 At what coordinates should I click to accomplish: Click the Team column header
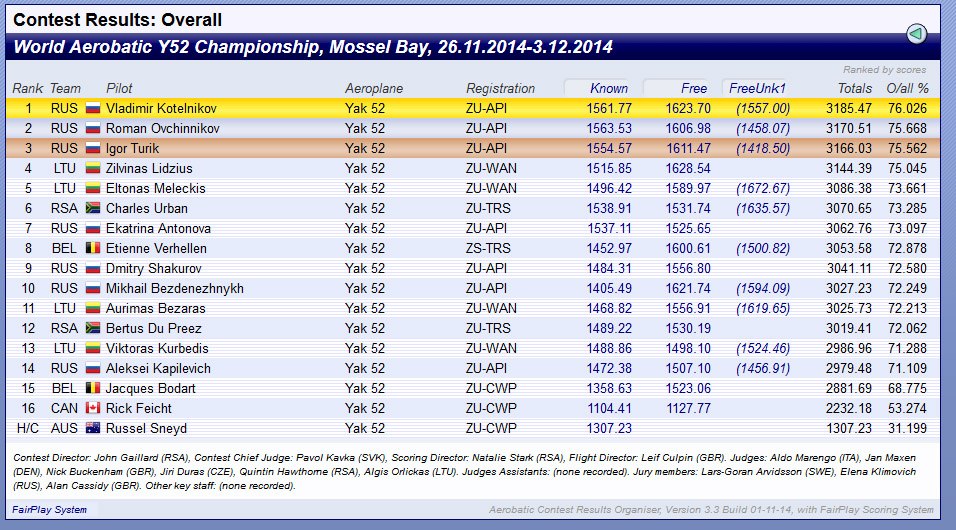point(65,88)
